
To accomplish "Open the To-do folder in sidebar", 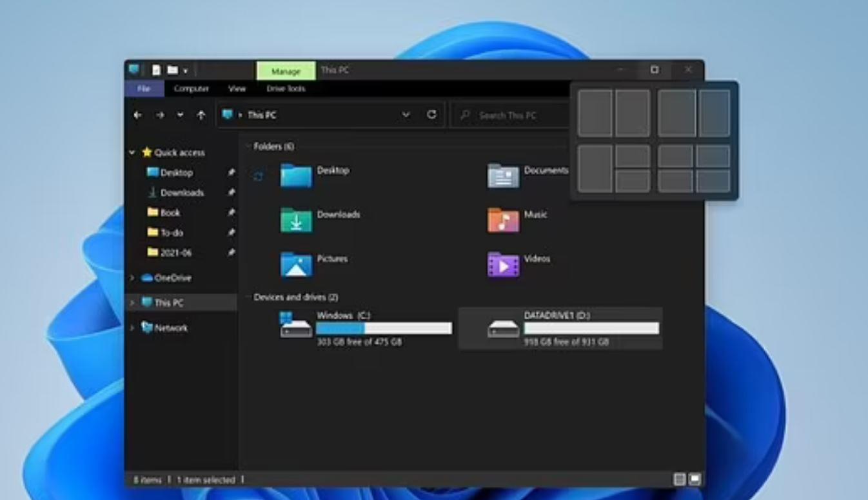I will (165, 232).
